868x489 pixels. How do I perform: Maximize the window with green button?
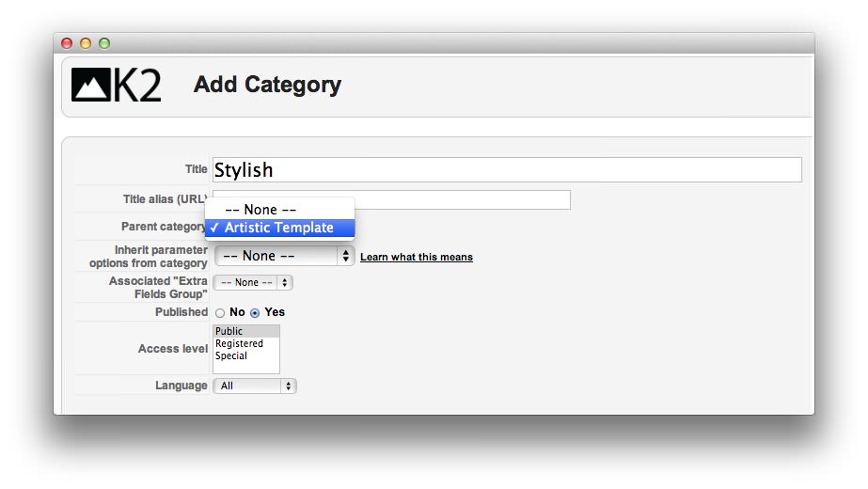click(104, 43)
